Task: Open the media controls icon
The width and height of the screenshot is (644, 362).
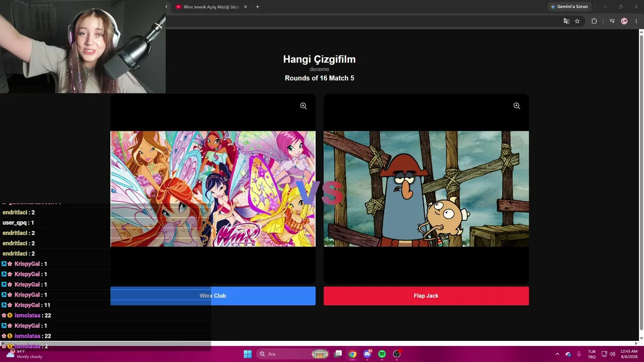Action: [x=612, y=21]
